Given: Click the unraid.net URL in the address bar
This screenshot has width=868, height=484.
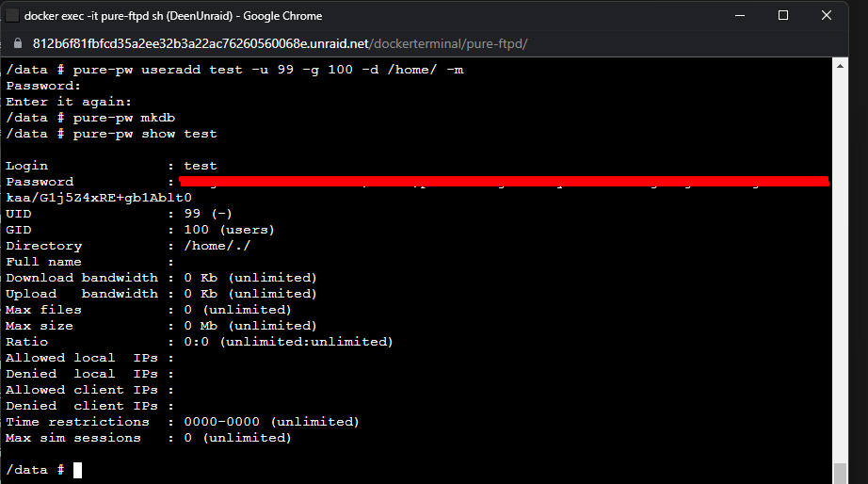Looking at the screenshot, I should coord(281,43).
